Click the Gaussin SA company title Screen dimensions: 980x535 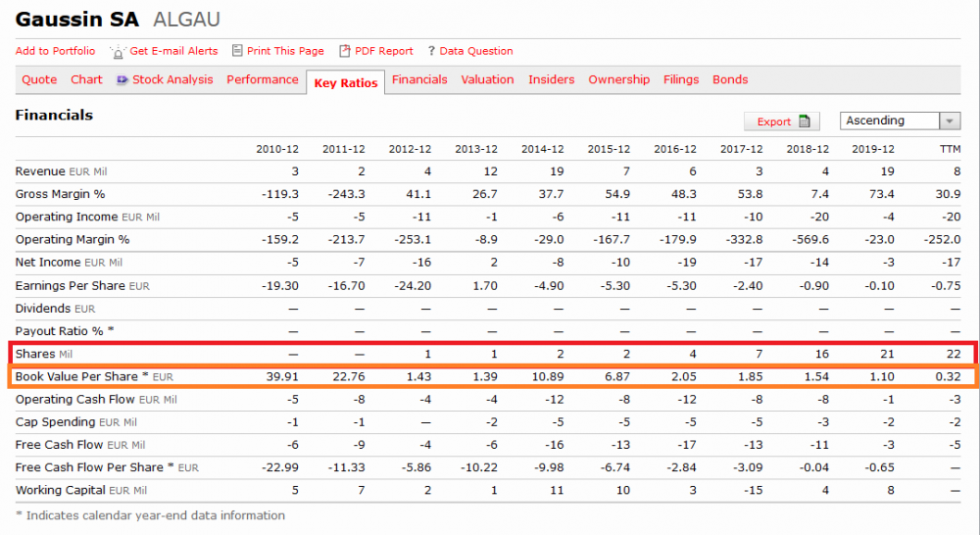tap(76, 20)
